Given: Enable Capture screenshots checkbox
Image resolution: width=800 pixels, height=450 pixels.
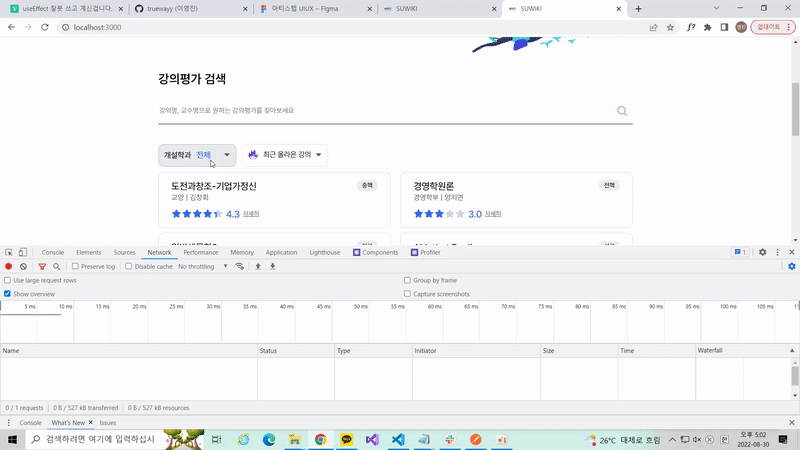Looking at the screenshot, I should (x=407, y=294).
